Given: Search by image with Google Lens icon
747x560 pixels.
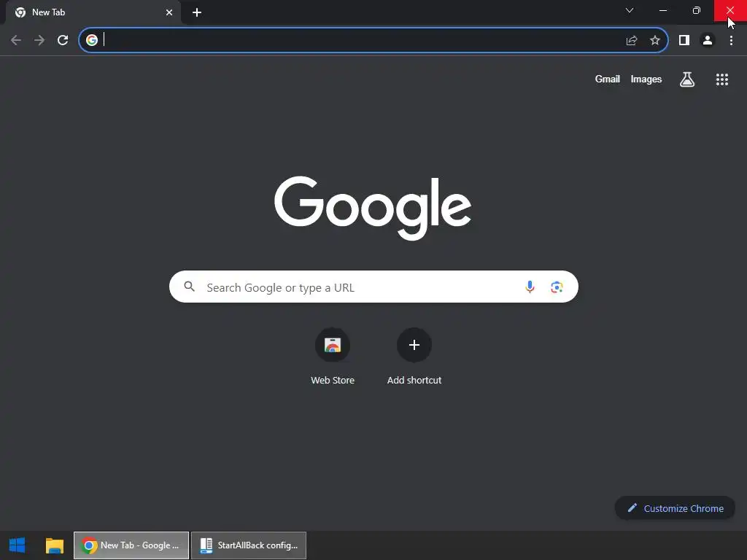Looking at the screenshot, I should (557, 287).
